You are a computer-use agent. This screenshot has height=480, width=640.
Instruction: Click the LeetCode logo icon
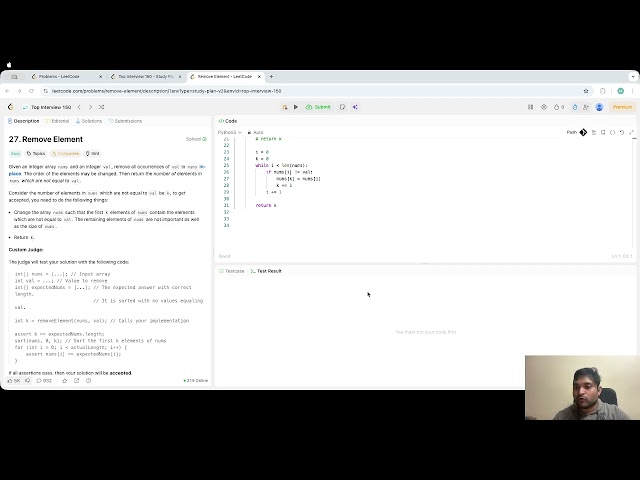tap(11, 107)
